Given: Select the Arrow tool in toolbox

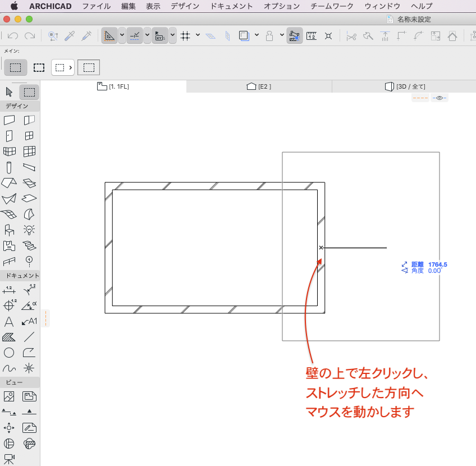Looking at the screenshot, I should (9, 92).
